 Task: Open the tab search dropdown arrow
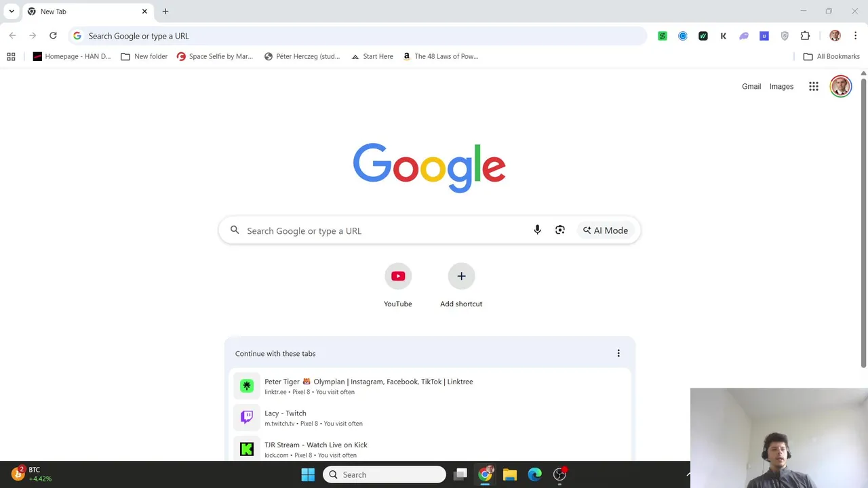coord(12,12)
